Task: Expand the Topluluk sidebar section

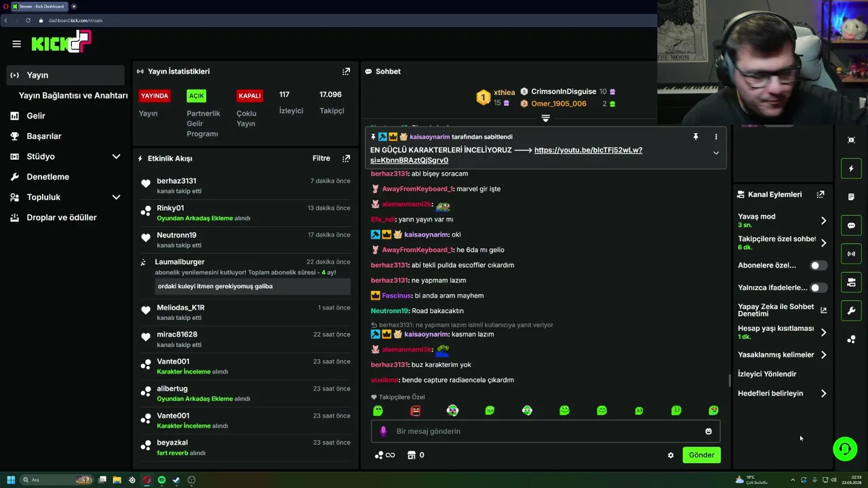Action: click(116, 197)
